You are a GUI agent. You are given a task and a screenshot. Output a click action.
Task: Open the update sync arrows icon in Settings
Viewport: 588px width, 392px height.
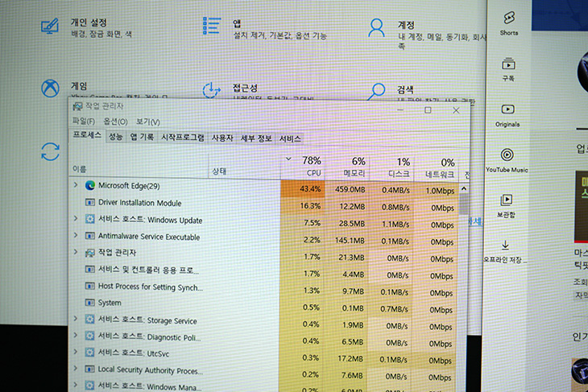(50, 152)
